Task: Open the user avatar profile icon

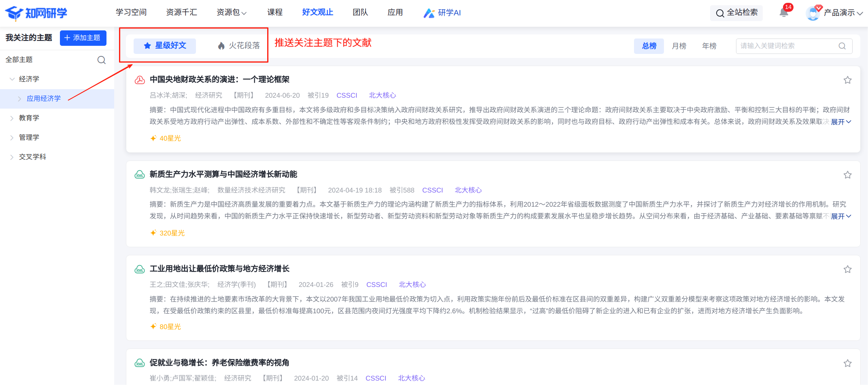Action: (813, 13)
